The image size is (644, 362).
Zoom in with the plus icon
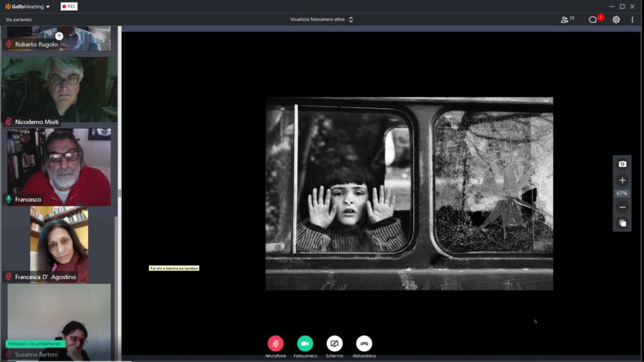622,180
